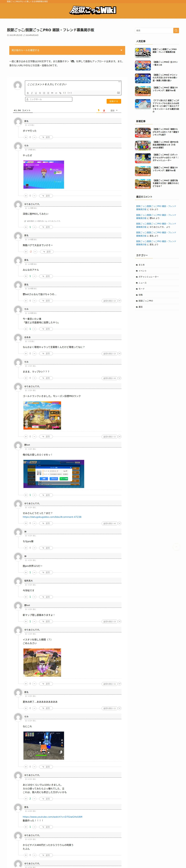Upvote the ダイヤ行った comment
This screenshot has height=868, width=186.
coord(26,137)
